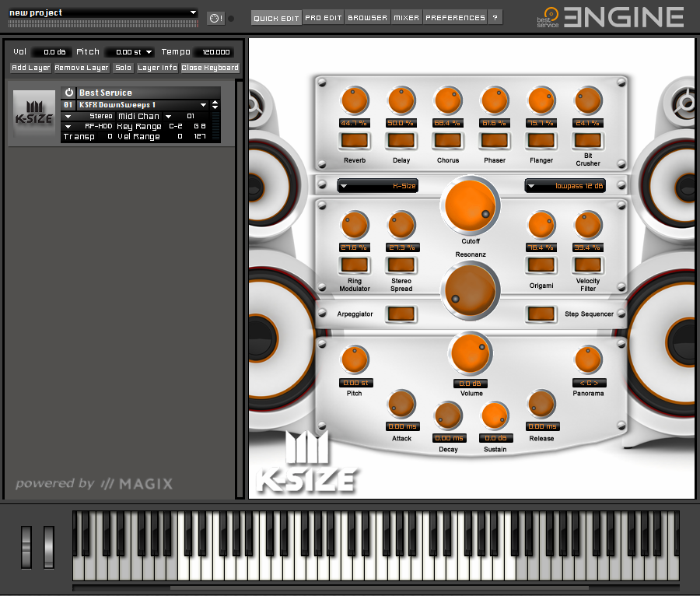Click the Pitch knob in envelope section
The width and height of the screenshot is (700, 596).
tap(355, 359)
